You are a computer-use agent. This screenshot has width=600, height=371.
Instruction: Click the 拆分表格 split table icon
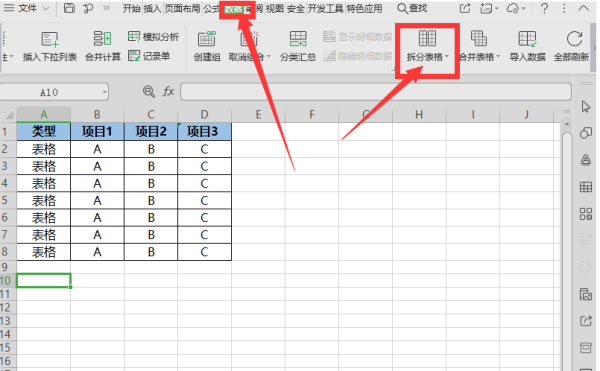pyautogui.click(x=427, y=38)
